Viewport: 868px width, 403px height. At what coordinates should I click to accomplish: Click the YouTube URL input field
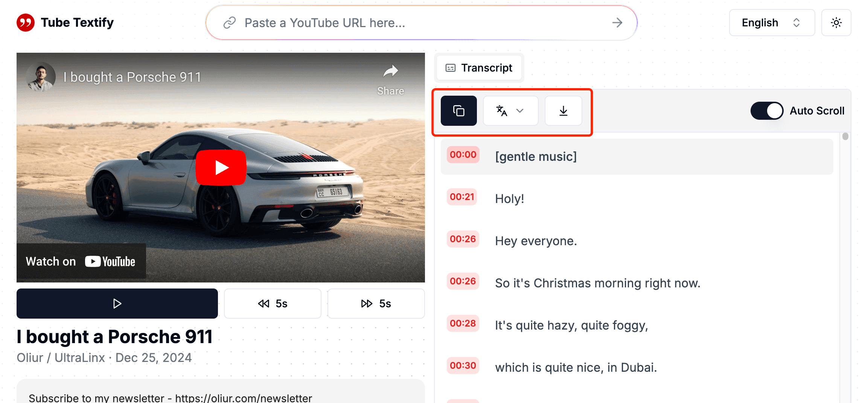(421, 23)
